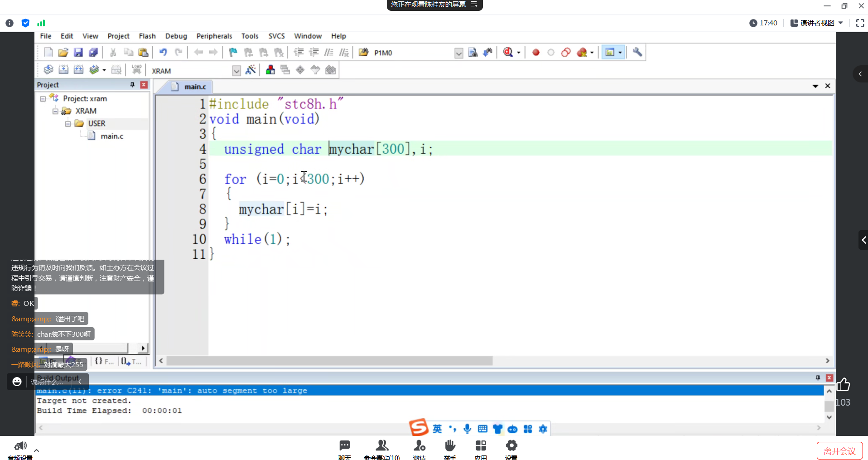Download to flash with LOAD icon
868x460 pixels.
point(136,70)
